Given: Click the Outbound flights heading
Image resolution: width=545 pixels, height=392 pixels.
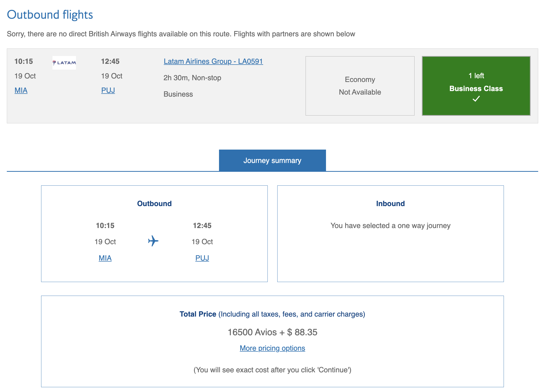Looking at the screenshot, I should [50, 15].
